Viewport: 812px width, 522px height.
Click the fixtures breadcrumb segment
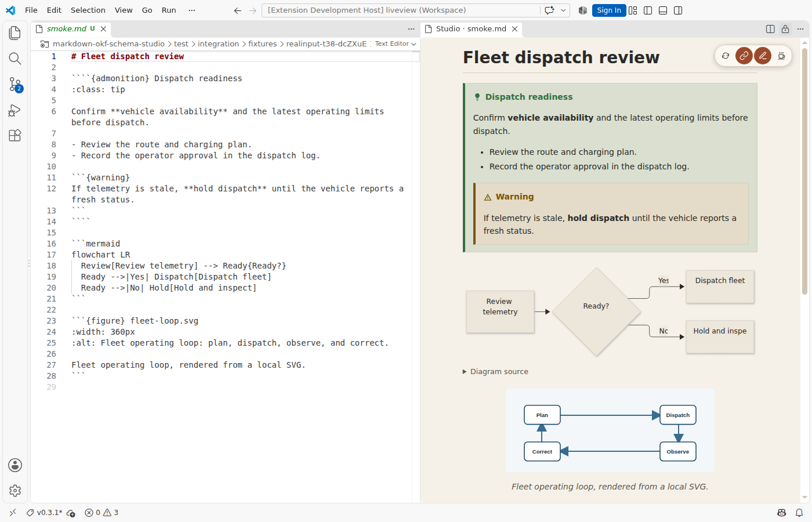(263, 44)
